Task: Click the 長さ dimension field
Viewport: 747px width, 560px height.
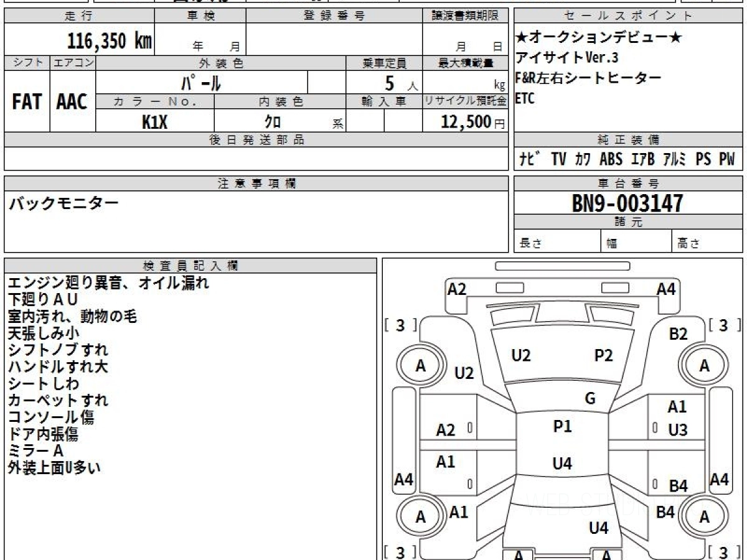Action: (x=557, y=241)
